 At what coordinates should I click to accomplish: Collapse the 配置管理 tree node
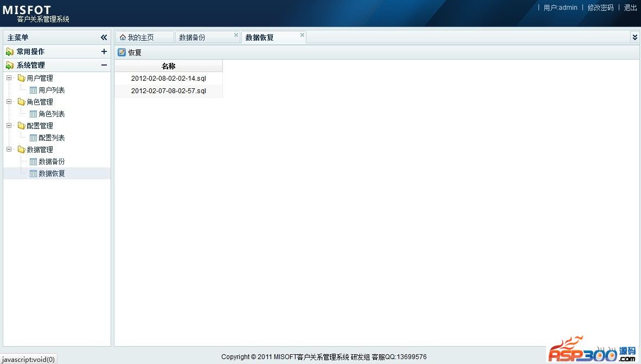coord(9,126)
